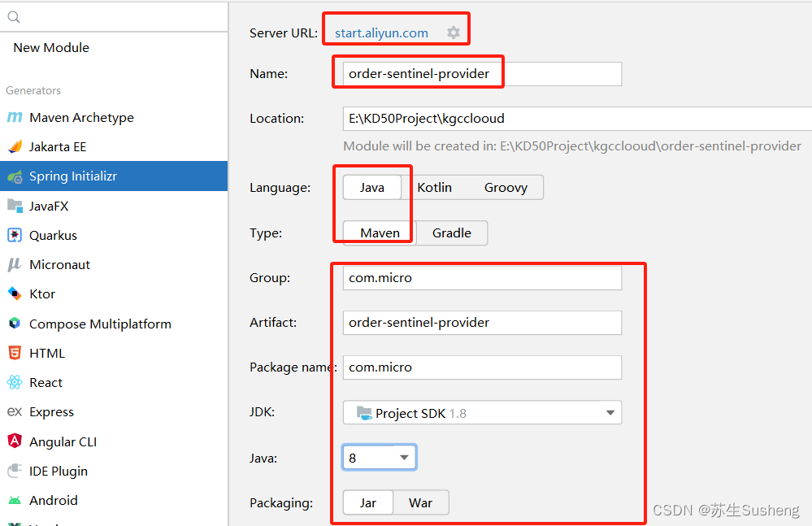812x526 pixels.
Task: Click the Artifact input field
Action: click(x=482, y=323)
